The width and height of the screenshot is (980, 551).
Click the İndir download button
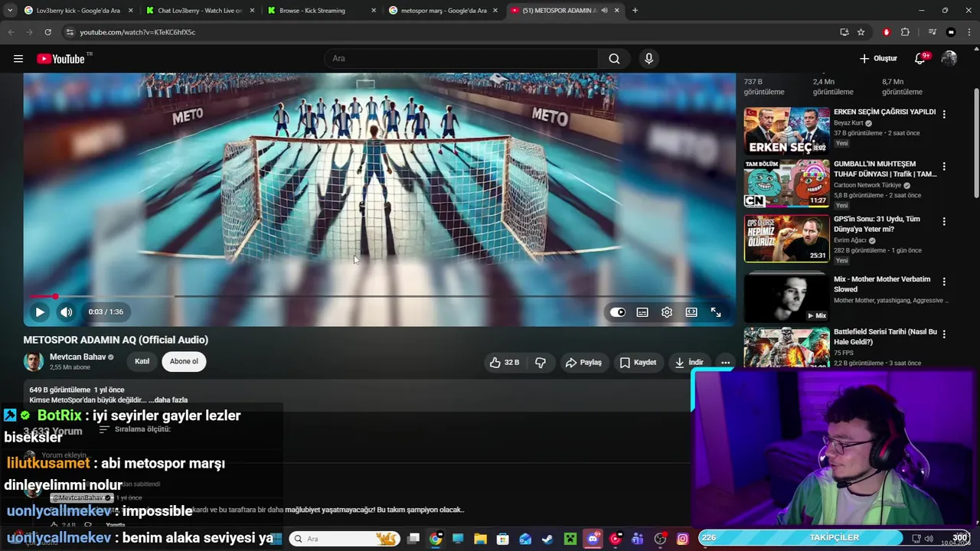[x=688, y=363]
